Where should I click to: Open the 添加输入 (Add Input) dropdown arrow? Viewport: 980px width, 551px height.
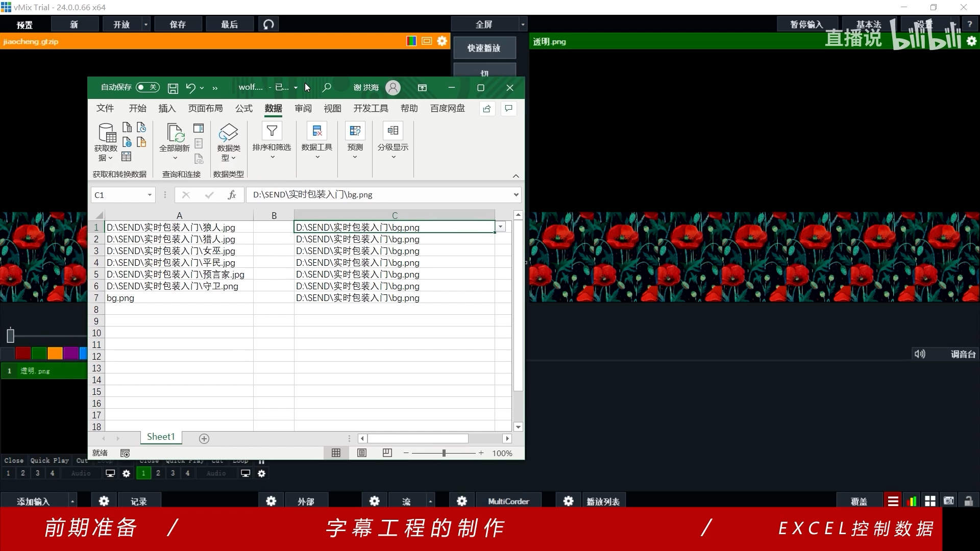coord(71,500)
